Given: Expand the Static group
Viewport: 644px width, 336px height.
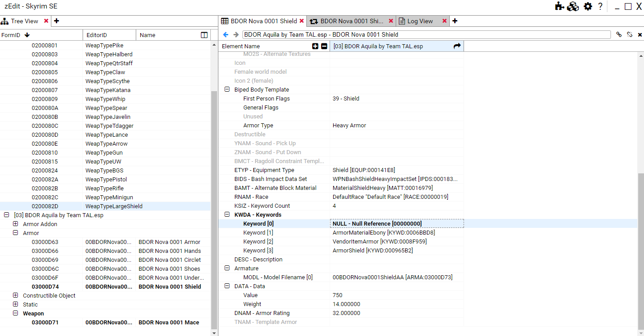Looking at the screenshot, I should [x=15, y=304].
